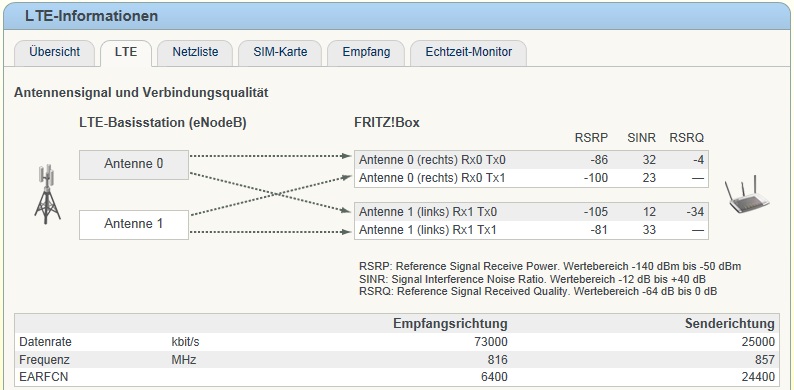Viewport: 794px width, 390px height.
Task: Click the RSRP column header
Action: tap(591, 138)
